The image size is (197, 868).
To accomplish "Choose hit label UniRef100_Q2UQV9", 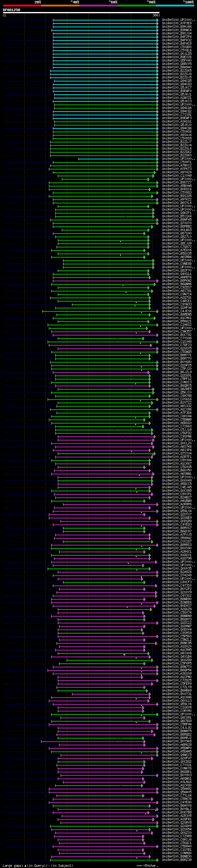I will click(x=176, y=826).
